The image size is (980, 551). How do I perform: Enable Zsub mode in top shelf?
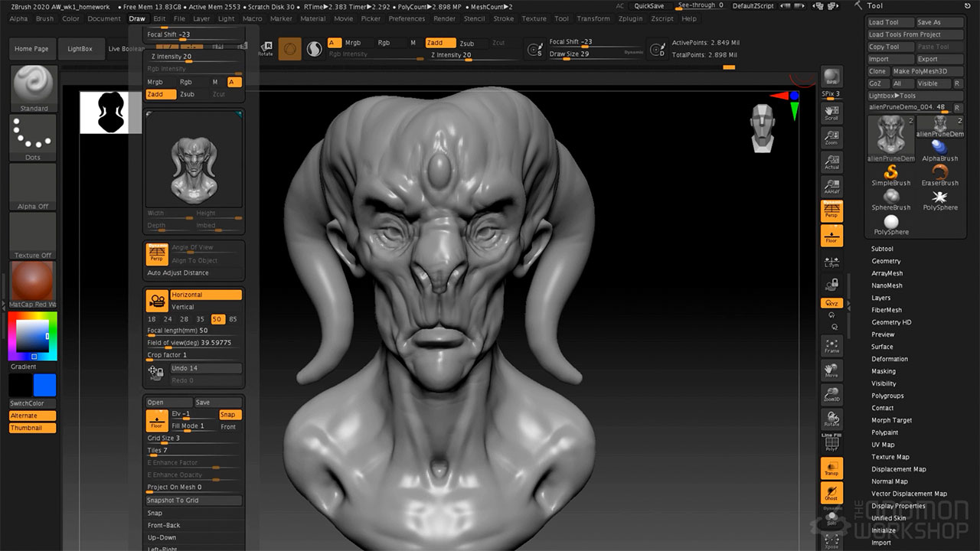467,43
